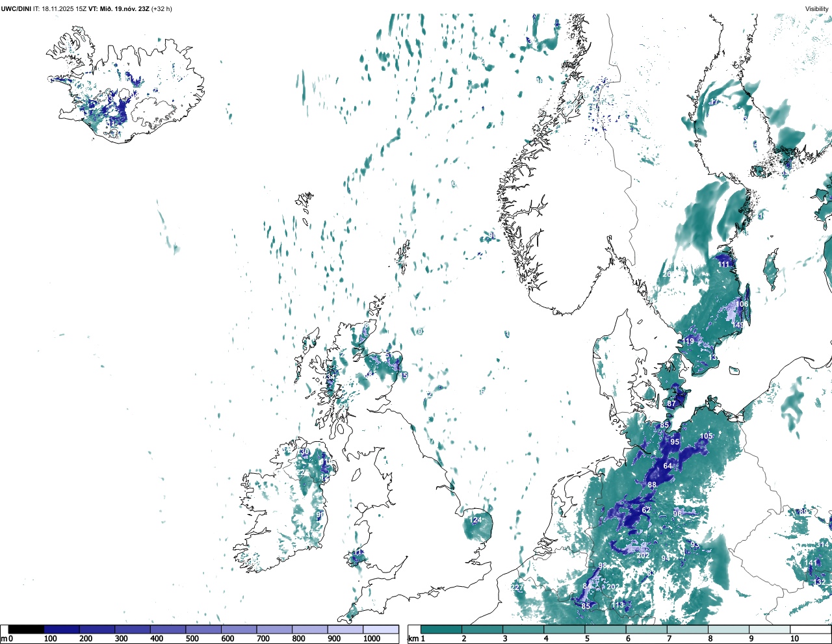
Task: Click the '227' visibility value on the map
Action: 517,587
